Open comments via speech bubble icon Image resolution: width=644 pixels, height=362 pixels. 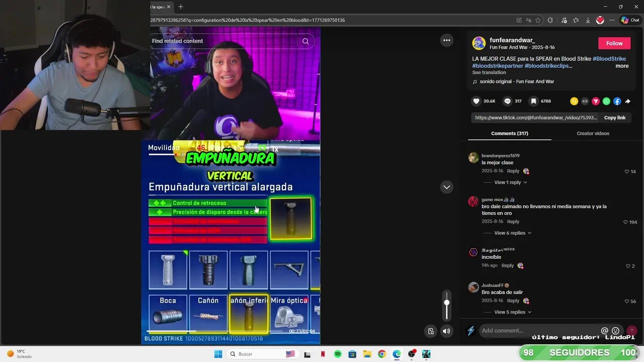coord(507,101)
